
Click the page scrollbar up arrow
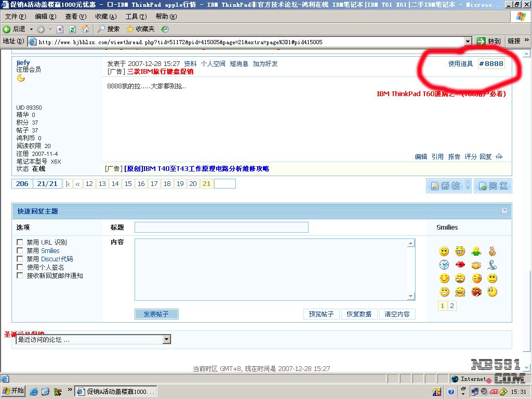[527, 54]
